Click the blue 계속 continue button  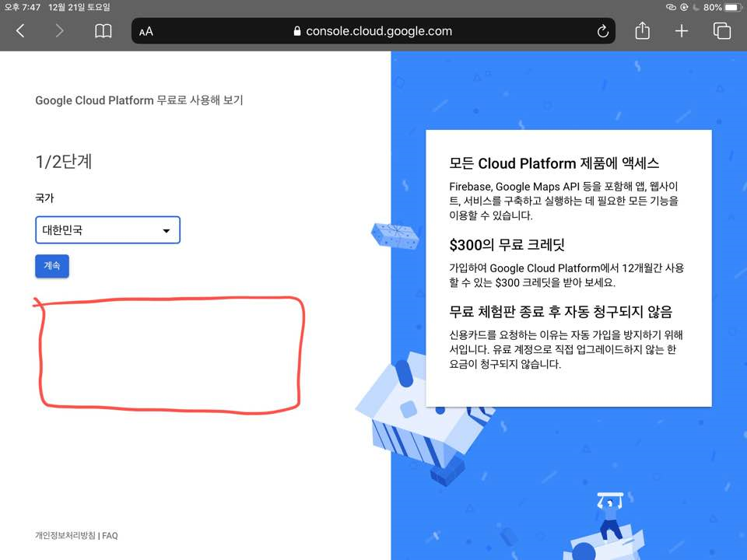tap(52, 266)
